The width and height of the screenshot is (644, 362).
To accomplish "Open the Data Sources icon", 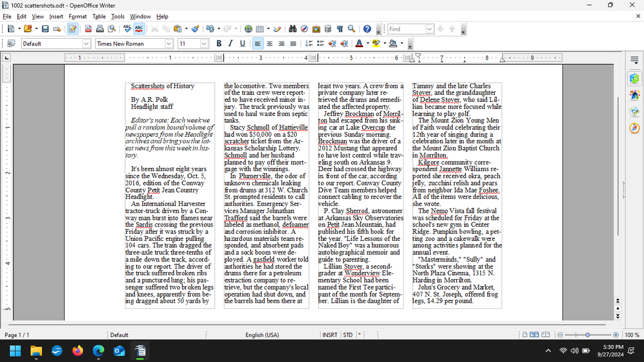I will (x=328, y=29).
